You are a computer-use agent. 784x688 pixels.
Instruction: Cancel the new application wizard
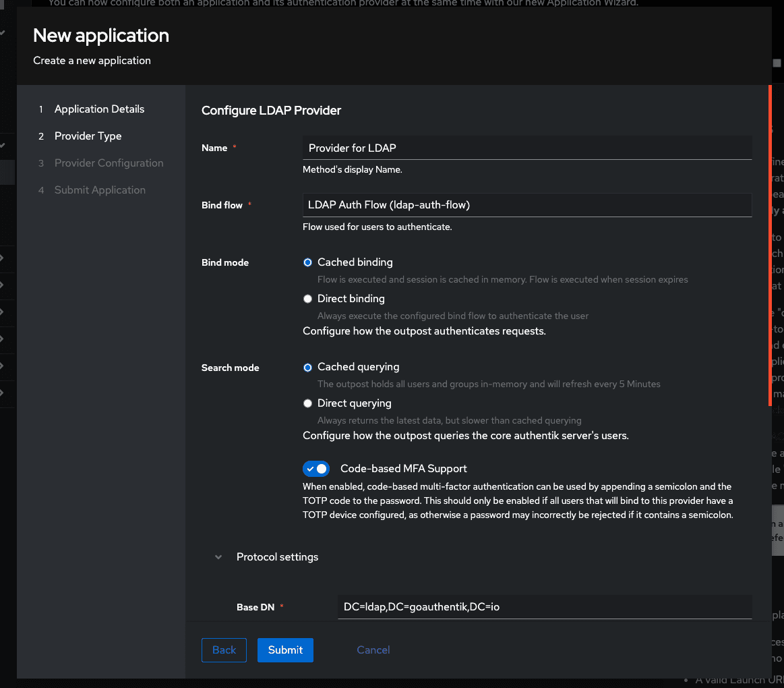(x=373, y=650)
